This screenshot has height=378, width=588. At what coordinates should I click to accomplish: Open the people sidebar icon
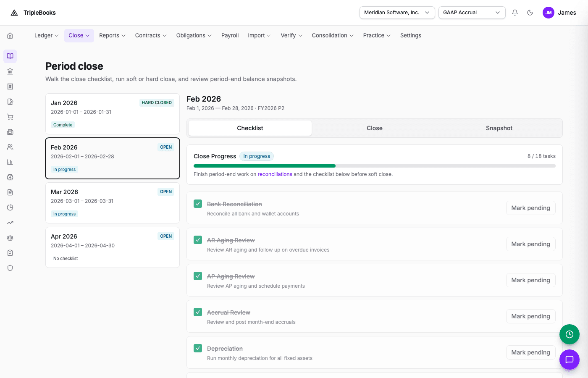click(x=10, y=147)
